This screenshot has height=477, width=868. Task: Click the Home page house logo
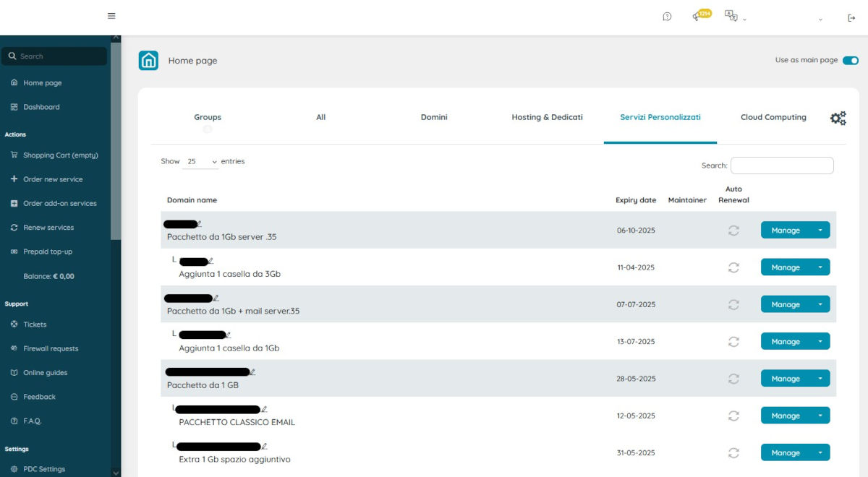click(148, 61)
